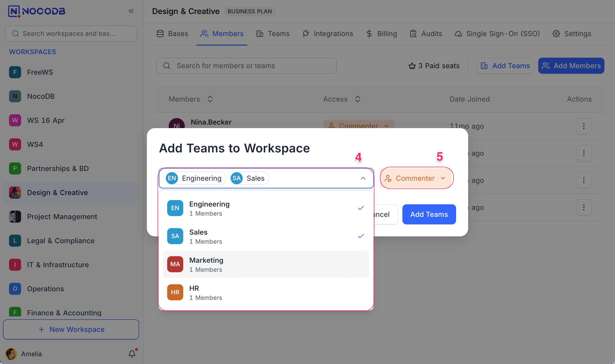Collapse sidebar with double-chevron icon

[x=131, y=11]
